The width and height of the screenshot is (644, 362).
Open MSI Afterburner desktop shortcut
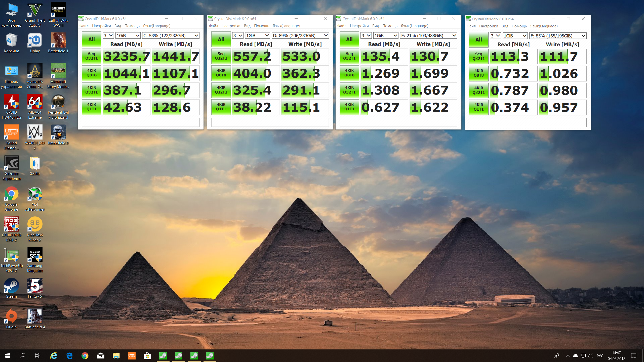[35, 194]
